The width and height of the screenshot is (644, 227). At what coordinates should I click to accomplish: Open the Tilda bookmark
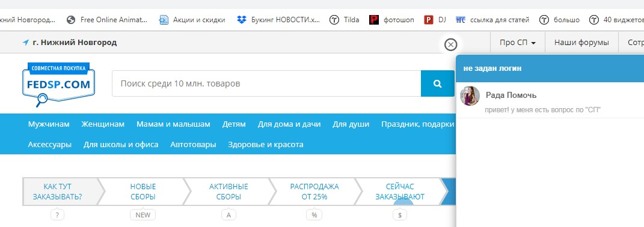344,20
